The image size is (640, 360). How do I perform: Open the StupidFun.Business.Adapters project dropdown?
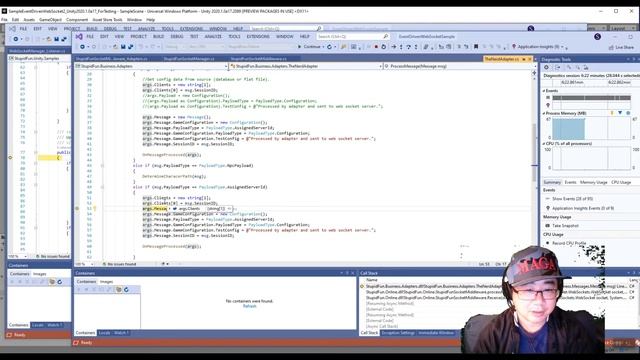click(x=151, y=66)
